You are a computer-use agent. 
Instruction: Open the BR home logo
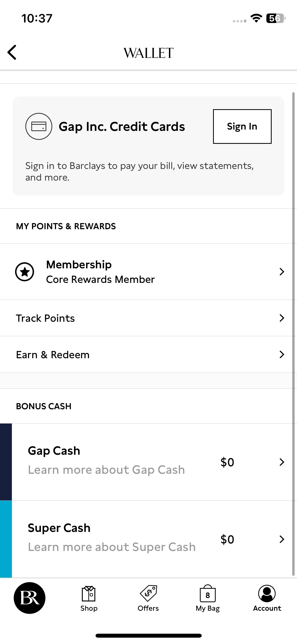[x=30, y=598]
